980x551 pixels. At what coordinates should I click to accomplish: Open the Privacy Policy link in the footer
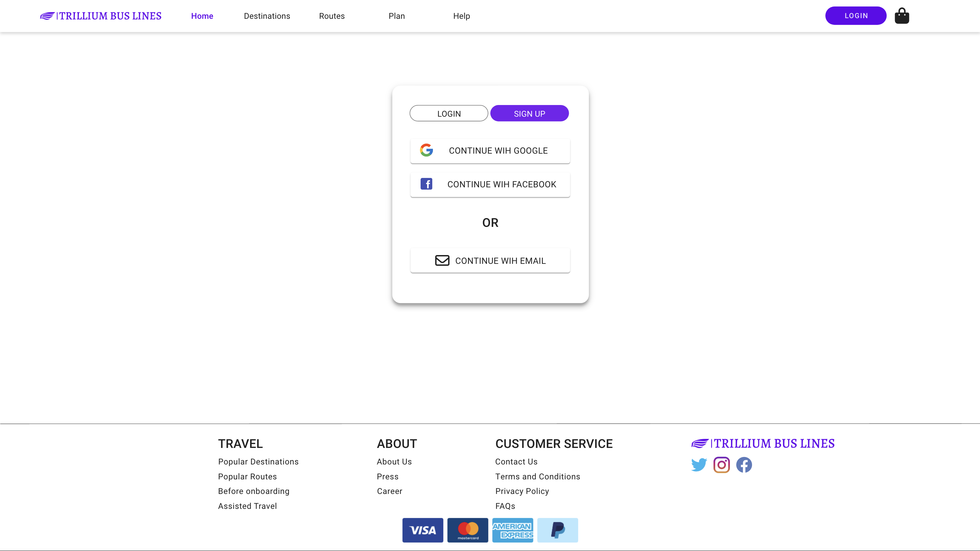click(x=522, y=491)
